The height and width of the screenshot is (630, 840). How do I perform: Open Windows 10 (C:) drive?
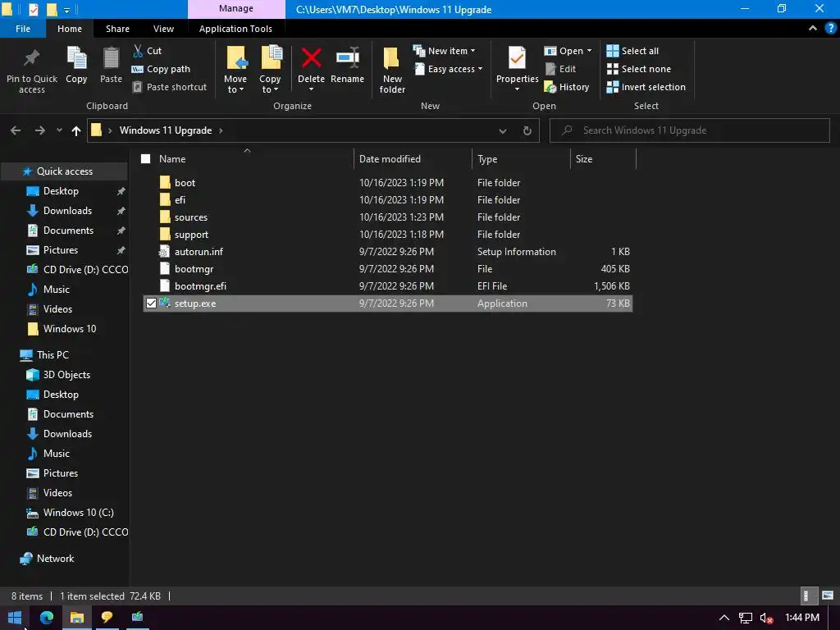pos(78,512)
